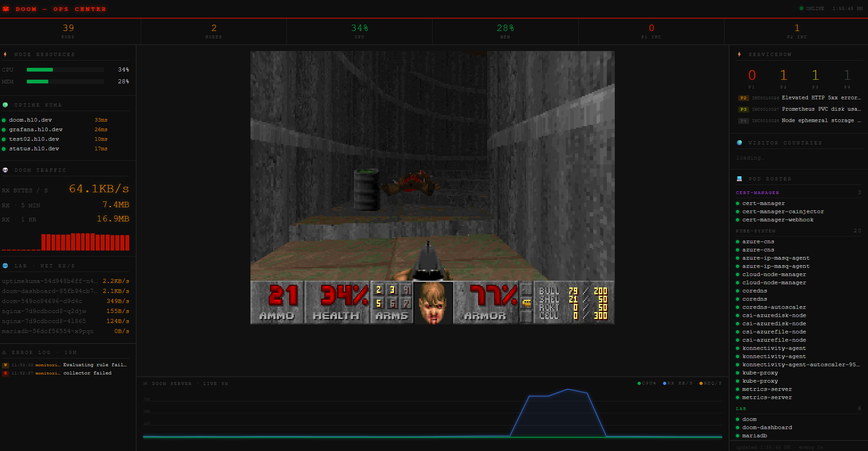Click the P3 badge on incident INC0010027

click(x=743, y=109)
